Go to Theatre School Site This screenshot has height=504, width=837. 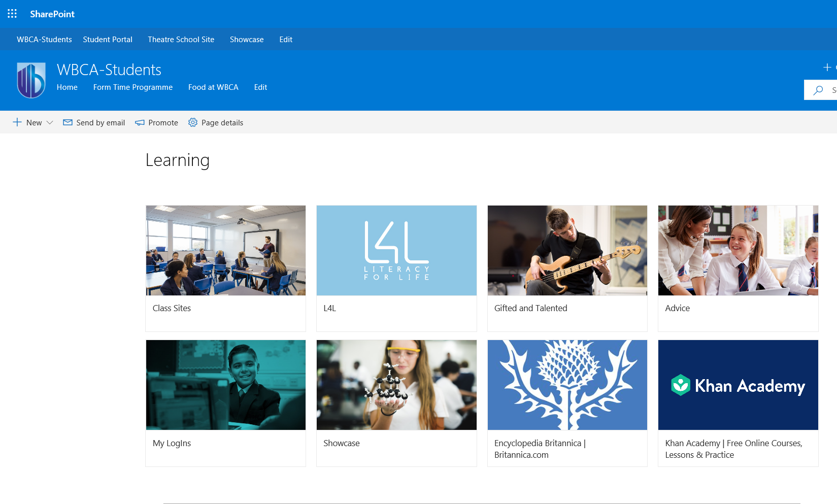[181, 40]
